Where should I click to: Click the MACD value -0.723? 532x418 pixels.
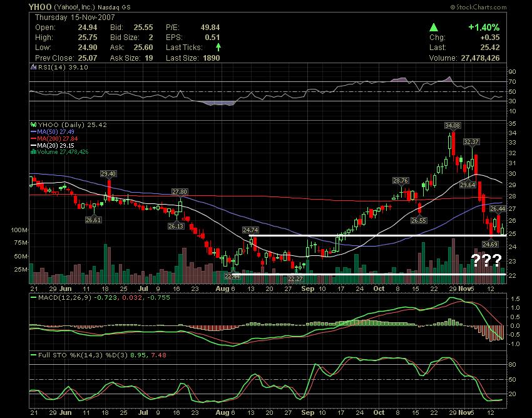(x=106, y=298)
